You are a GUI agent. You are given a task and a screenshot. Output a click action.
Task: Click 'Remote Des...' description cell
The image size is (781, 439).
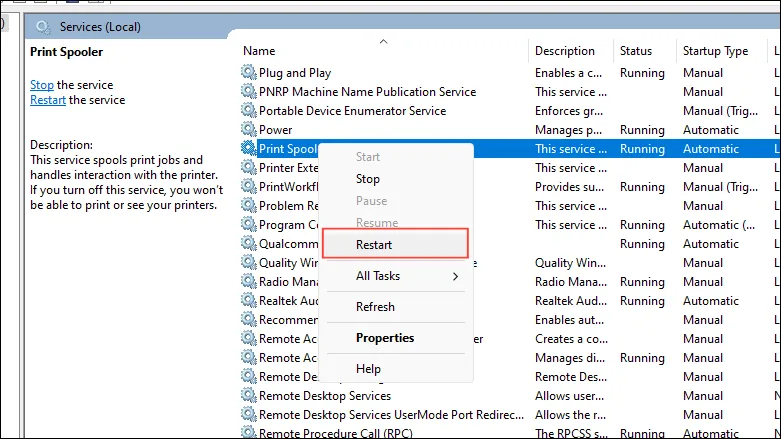pos(571,377)
